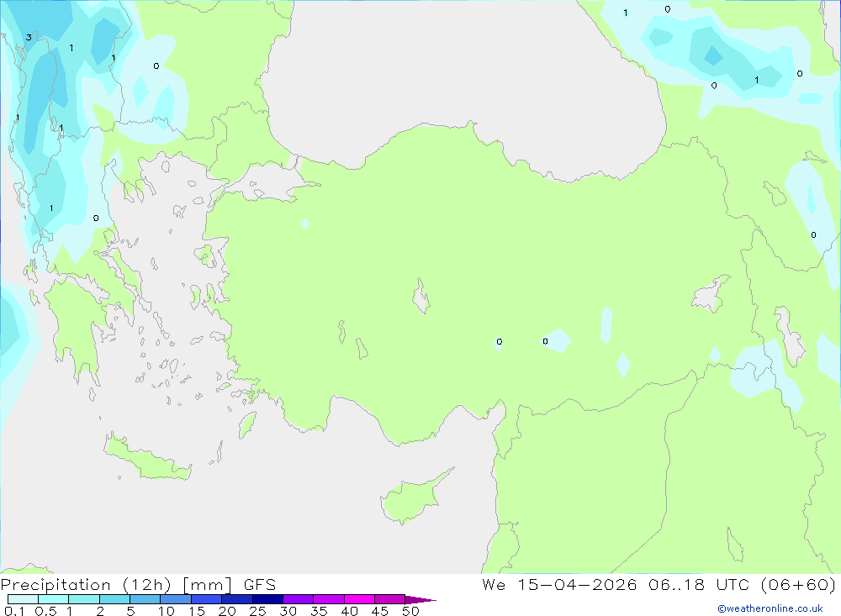Click the "We 15-04-2026 06..18 UTC" timestamp
841x616 pixels.
pyautogui.click(x=616, y=584)
